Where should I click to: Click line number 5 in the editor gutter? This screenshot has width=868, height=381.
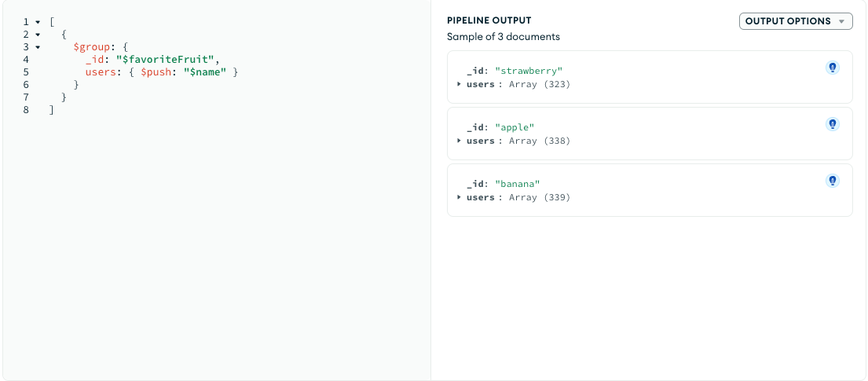point(26,72)
